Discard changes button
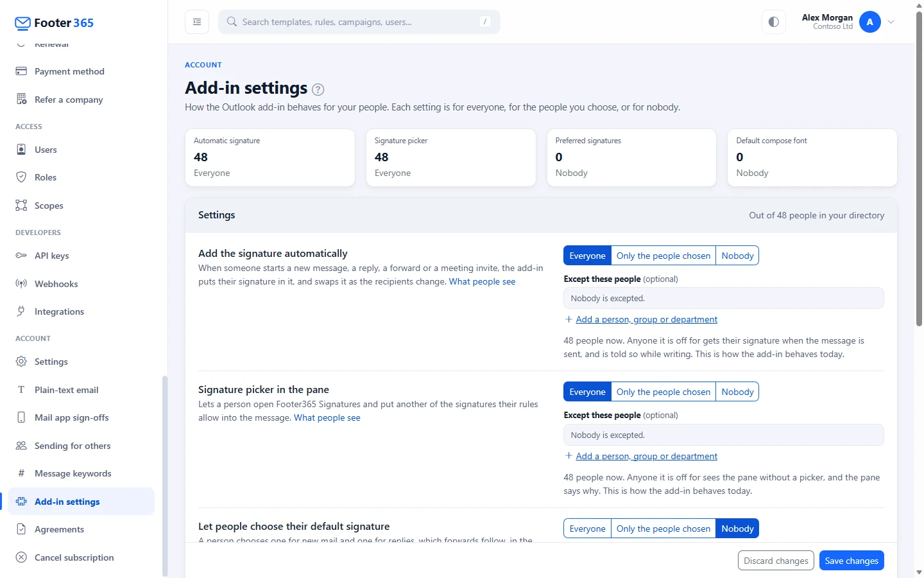Screen dimensions: 924x578 click(x=776, y=561)
